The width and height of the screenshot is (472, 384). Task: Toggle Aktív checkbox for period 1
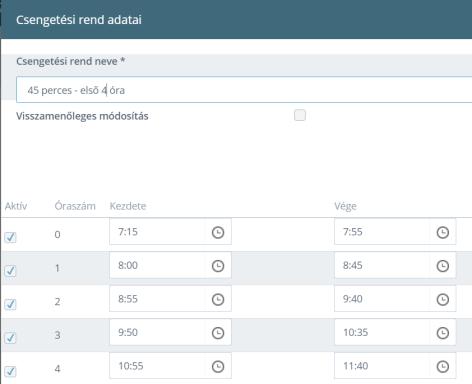[10, 271]
